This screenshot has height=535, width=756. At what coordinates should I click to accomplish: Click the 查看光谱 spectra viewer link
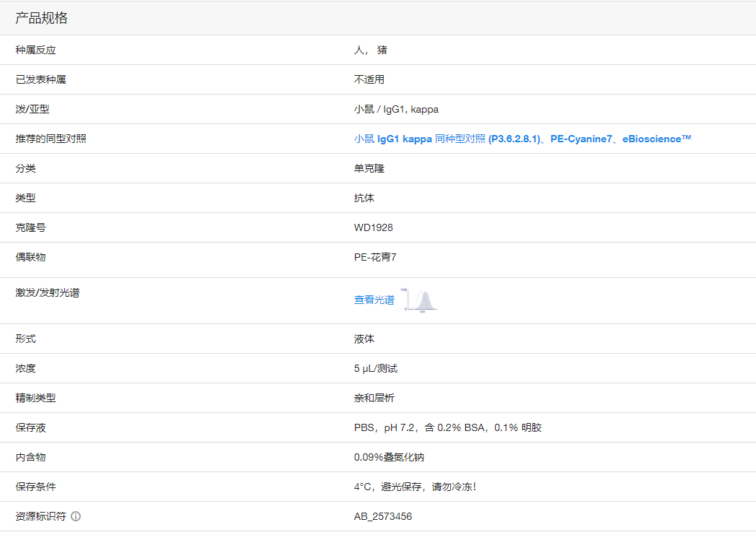click(x=373, y=300)
